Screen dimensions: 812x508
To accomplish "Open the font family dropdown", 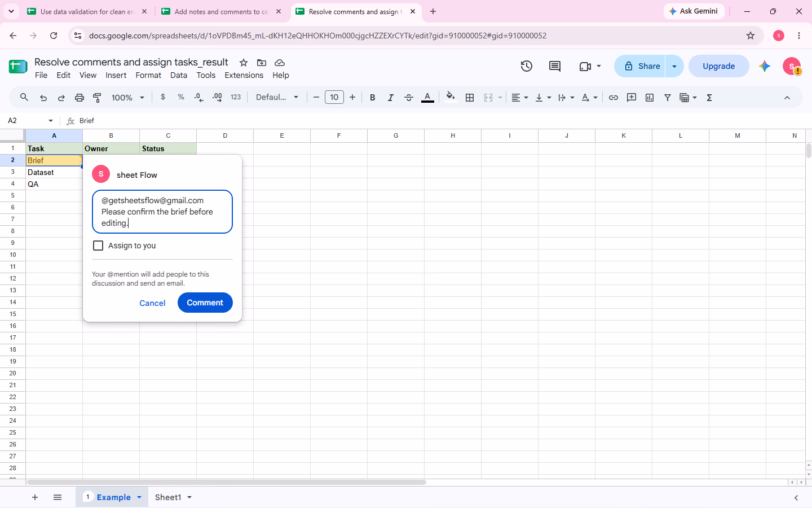I will coord(277,98).
